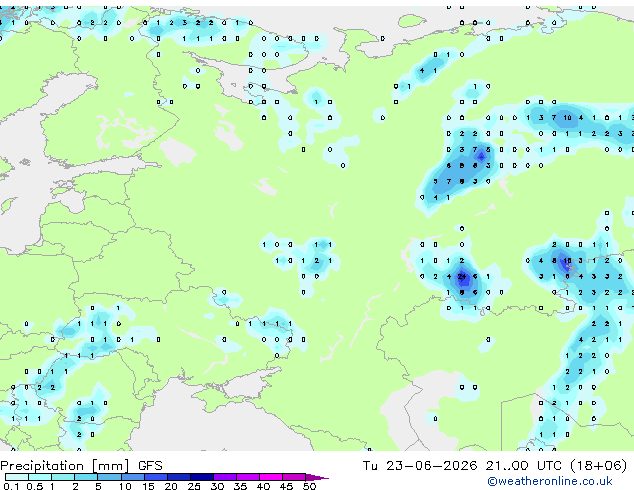
Task: Click the 0.5–1 mm legend swatch
Action: 40,477
